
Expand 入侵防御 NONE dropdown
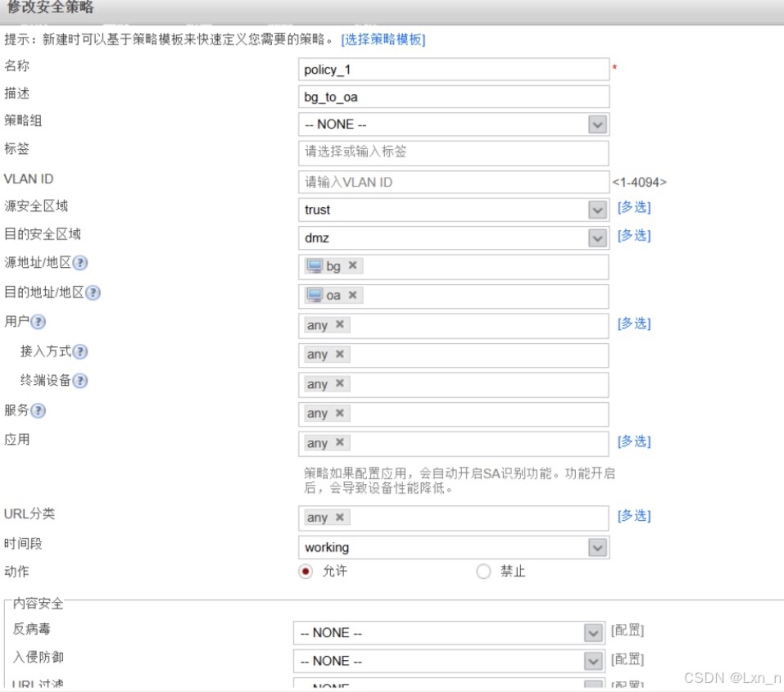(593, 662)
